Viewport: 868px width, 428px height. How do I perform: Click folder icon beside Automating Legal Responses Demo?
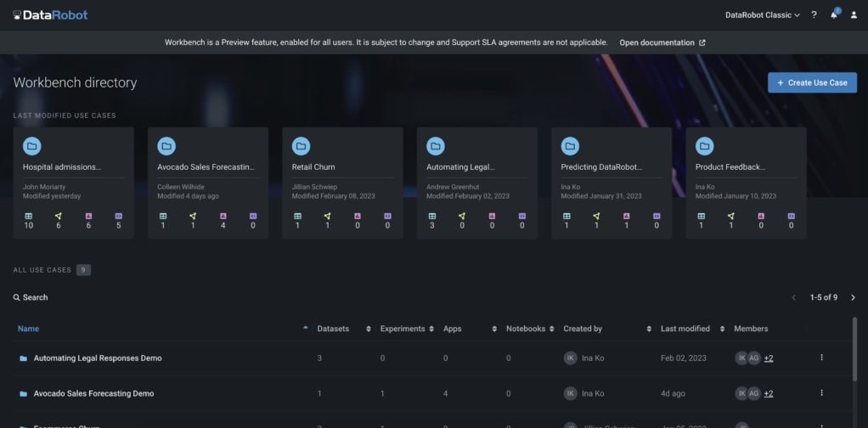(x=23, y=358)
